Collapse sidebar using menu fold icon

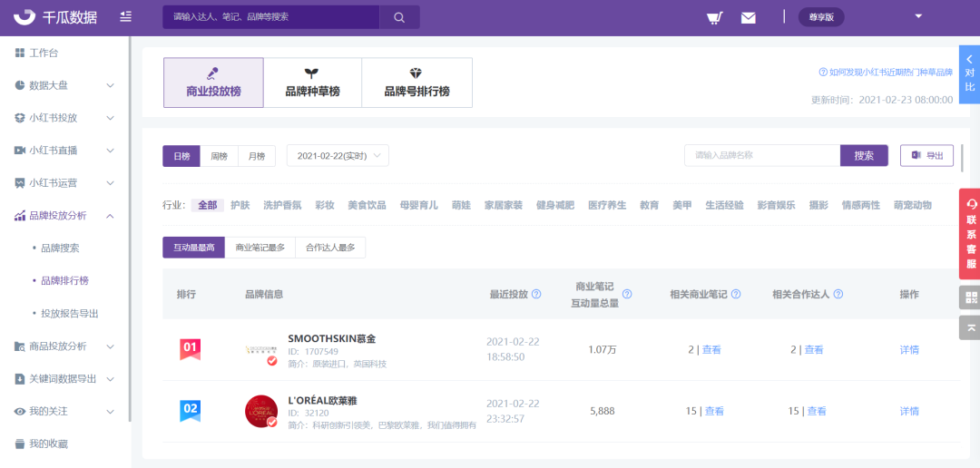[x=125, y=17]
